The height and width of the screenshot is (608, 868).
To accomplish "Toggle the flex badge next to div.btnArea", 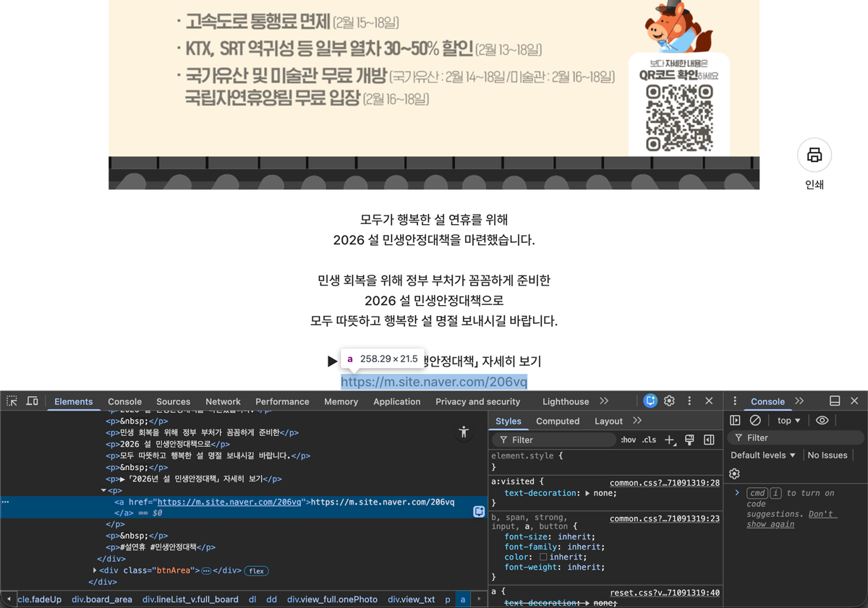I will pyautogui.click(x=256, y=570).
